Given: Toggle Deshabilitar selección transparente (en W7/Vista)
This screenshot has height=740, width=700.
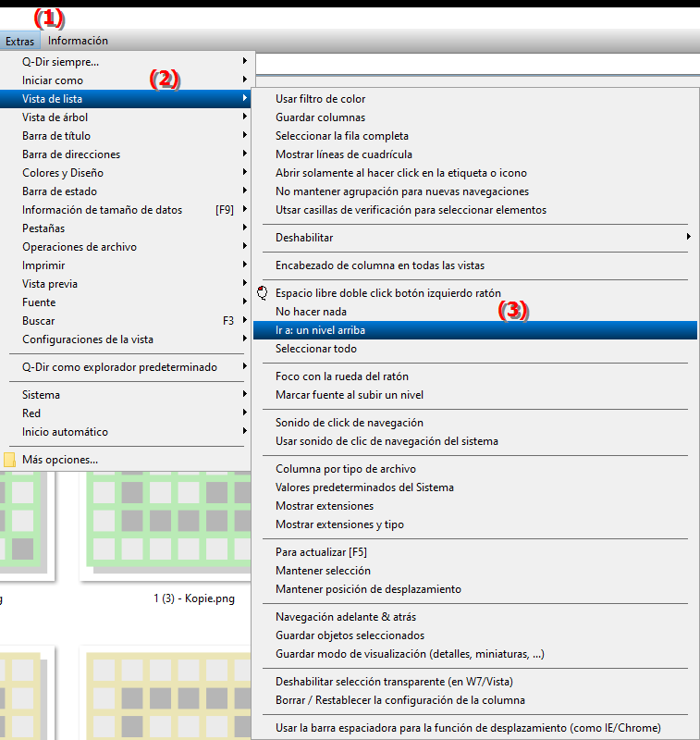Looking at the screenshot, I should (475, 682).
